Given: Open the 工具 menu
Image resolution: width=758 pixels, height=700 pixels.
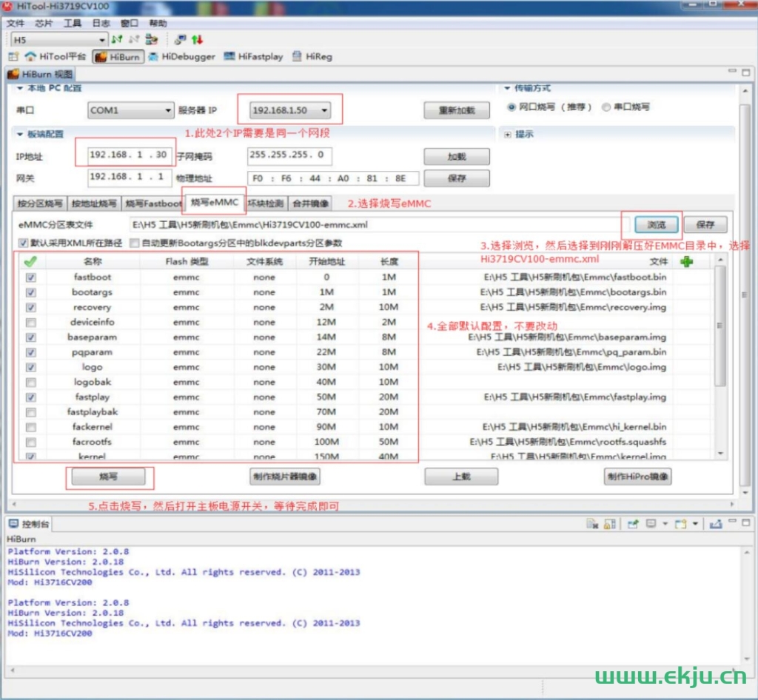Looking at the screenshot, I should pyautogui.click(x=73, y=23).
